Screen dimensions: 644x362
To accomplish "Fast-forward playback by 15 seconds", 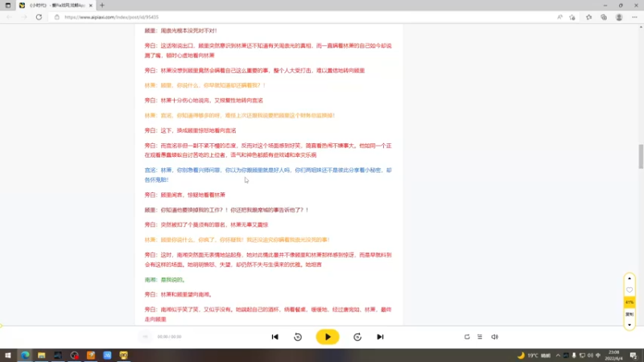I will click(x=357, y=337).
